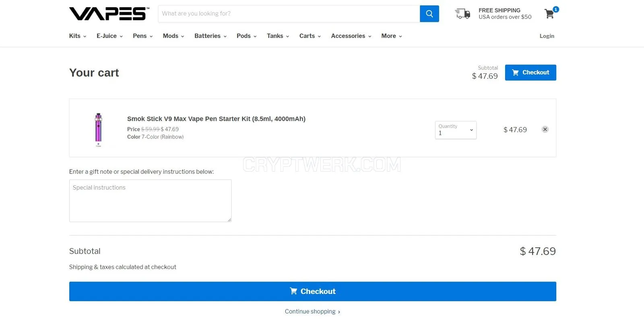Image resolution: width=644 pixels, height=329 pixels.
Task: Click the gift note instructions label
Action: (x=141, y=172)
